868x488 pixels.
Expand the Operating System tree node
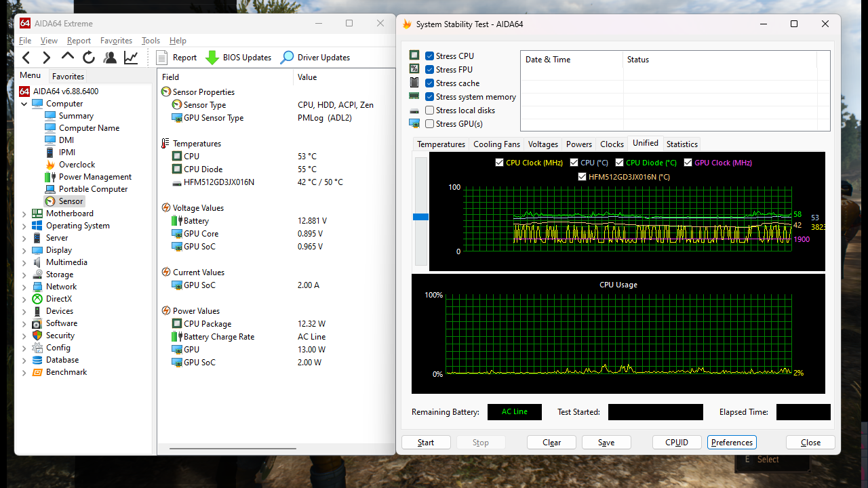click(x=24, y=226)
